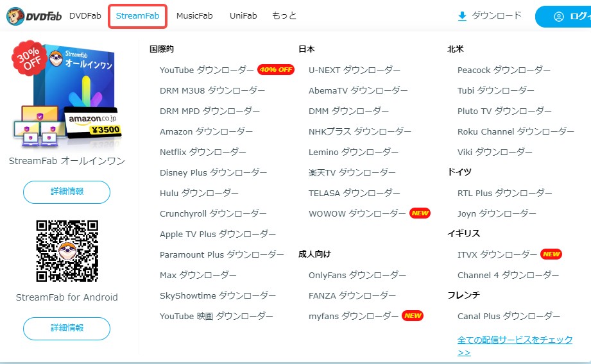Open 楽天TV ダウンローダー

352,173
